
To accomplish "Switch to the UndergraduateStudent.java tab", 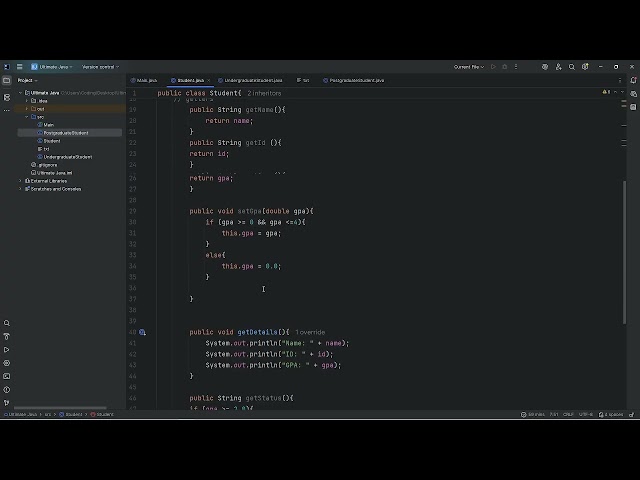I will [x=250, y=80].
